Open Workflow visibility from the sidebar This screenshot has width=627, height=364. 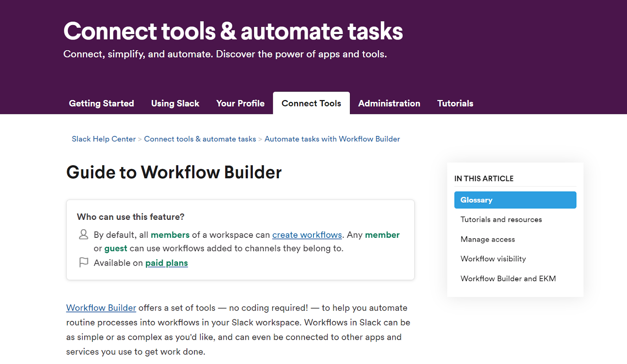pos(493,259)
